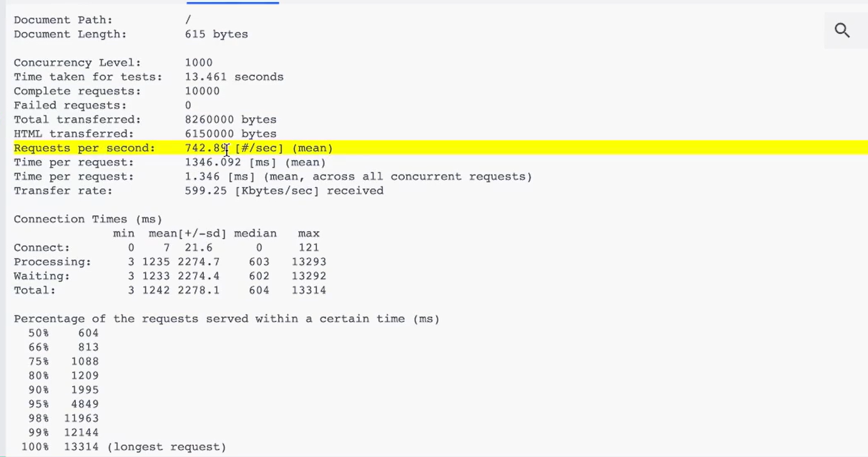
Task: Click the 1346.092 ms time per request
Action: pos(213,163)
